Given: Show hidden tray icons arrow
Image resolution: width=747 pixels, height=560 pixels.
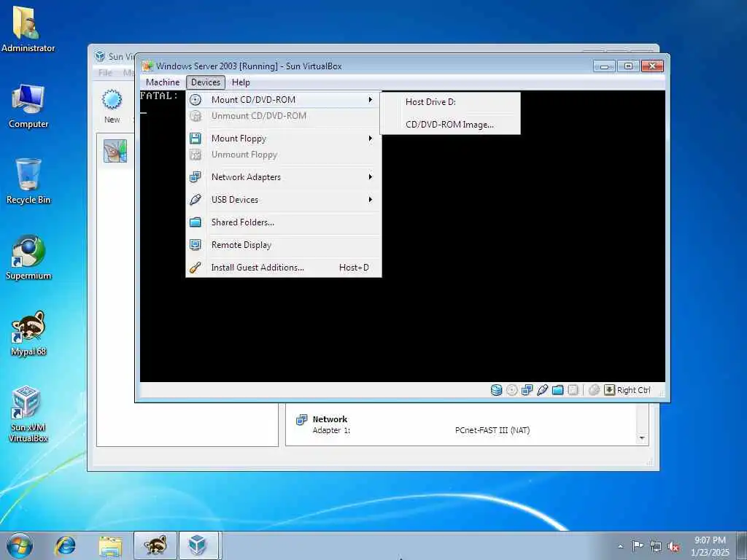Looking at the screenshot, I should tap(620, 546).
